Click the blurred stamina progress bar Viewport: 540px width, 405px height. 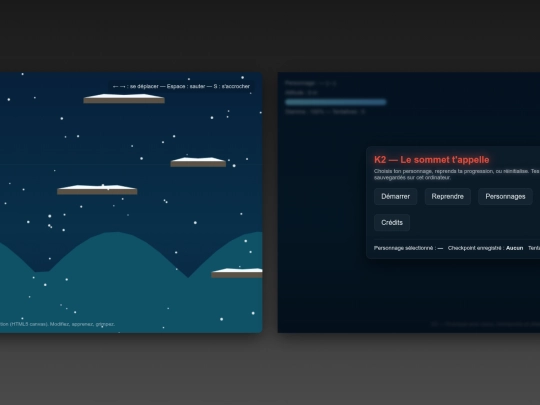pyautogui.click(x=336, y=102)
